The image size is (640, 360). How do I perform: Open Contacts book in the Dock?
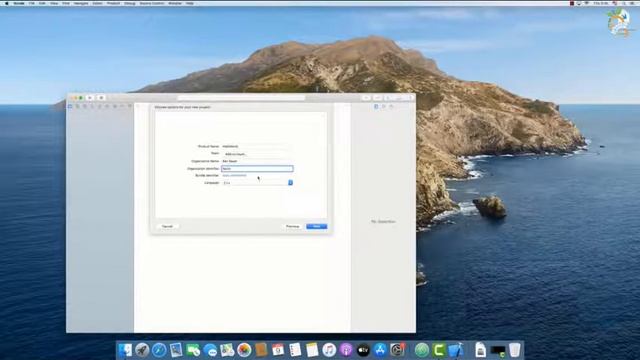[261, 350]
